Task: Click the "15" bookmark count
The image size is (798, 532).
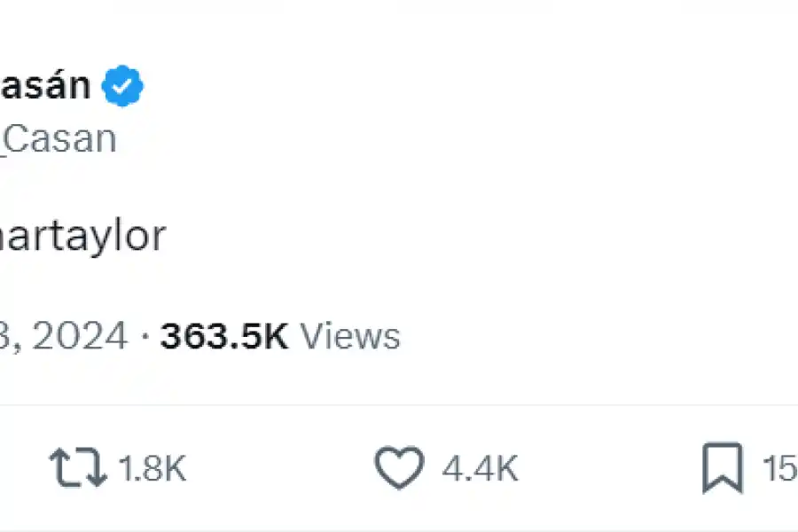Action: point(780,470)
